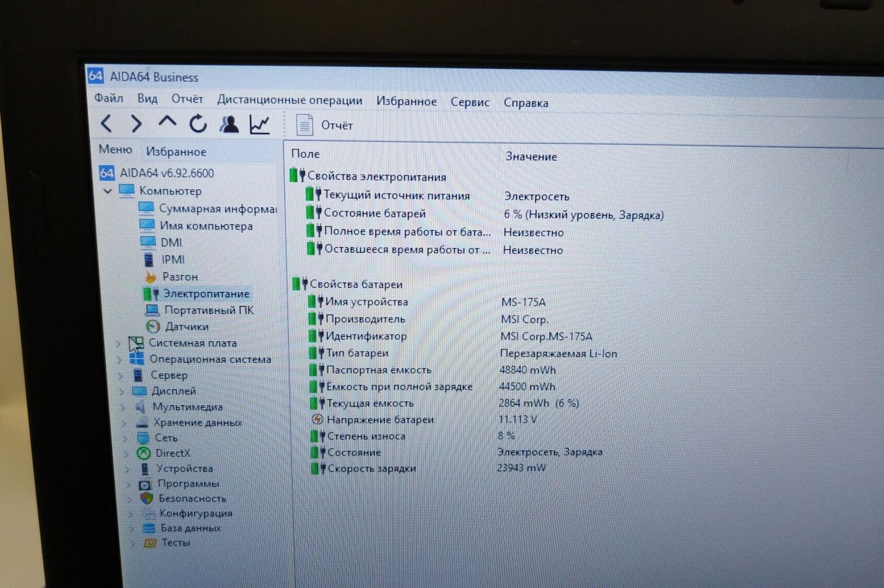Expand the Тесты node arrow
This screenshot has width=884, height=588.
132,543
